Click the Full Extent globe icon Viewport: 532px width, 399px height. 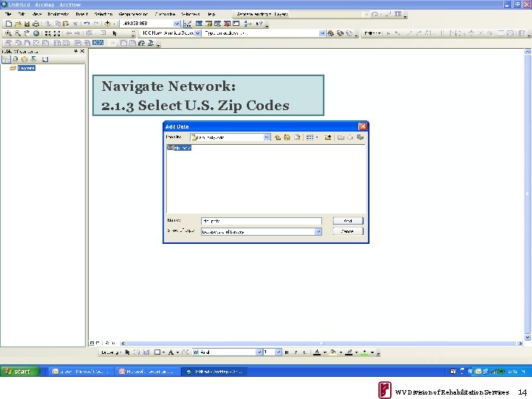pos(36,33)
